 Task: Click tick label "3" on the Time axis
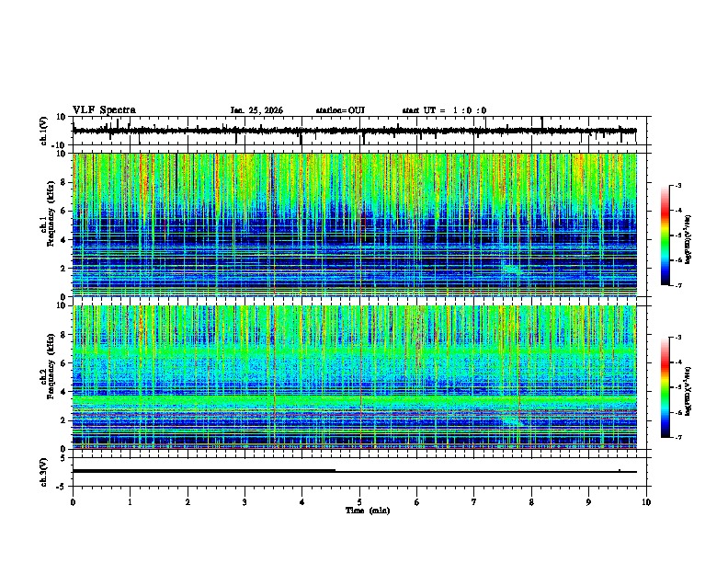click(245, 502)
